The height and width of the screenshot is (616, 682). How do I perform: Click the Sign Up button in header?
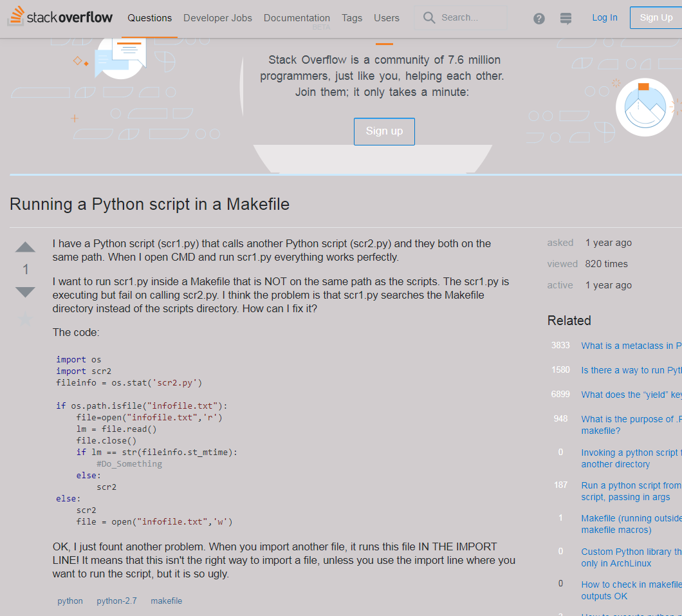(x=656, y=17)
